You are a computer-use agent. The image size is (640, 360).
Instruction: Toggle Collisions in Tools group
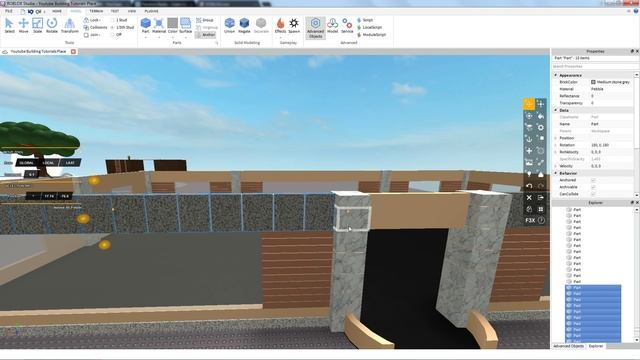tap(96, 27)
